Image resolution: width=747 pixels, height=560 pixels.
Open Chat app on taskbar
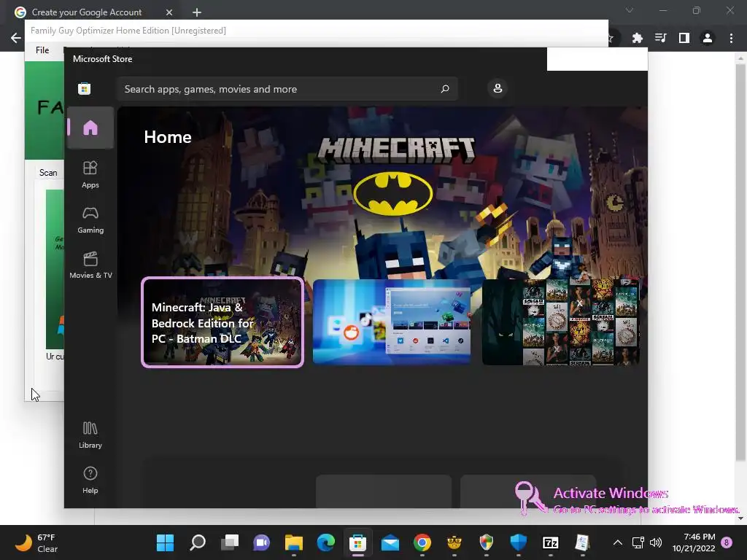[262, 542]
